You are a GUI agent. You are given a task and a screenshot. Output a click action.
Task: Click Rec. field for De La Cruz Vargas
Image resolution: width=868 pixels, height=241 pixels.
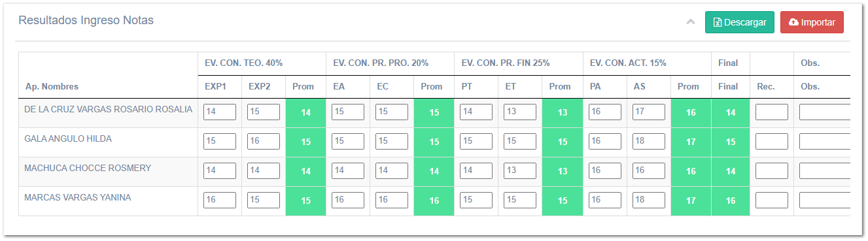pyautogui.click(x=772, y=112)
